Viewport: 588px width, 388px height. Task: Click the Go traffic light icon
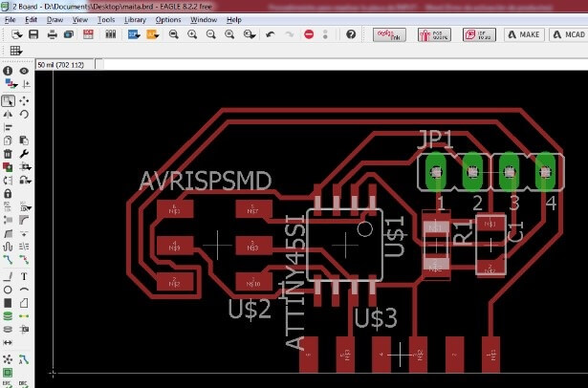click(325, 34)
